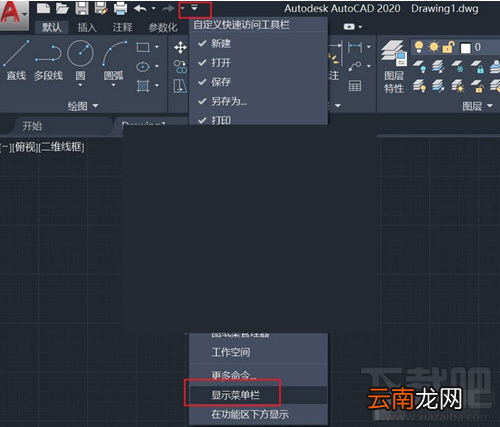
Task: Select the Copy tool icon
Action: (x=180, y=67)
